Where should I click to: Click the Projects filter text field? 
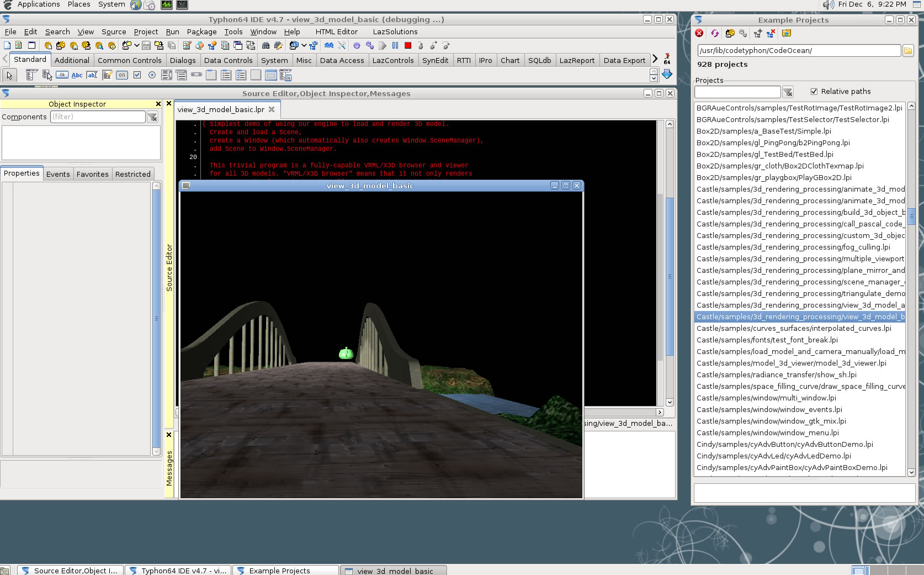(737, 92)
